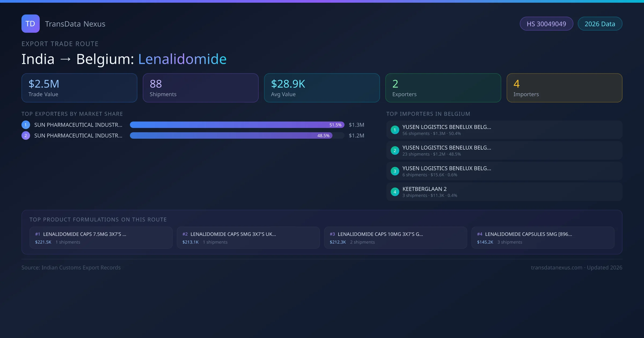Viewport: 644px width, 338px height.
Task: Click the purple rank 2 exporter badge
Action: [x=26, y=135]
